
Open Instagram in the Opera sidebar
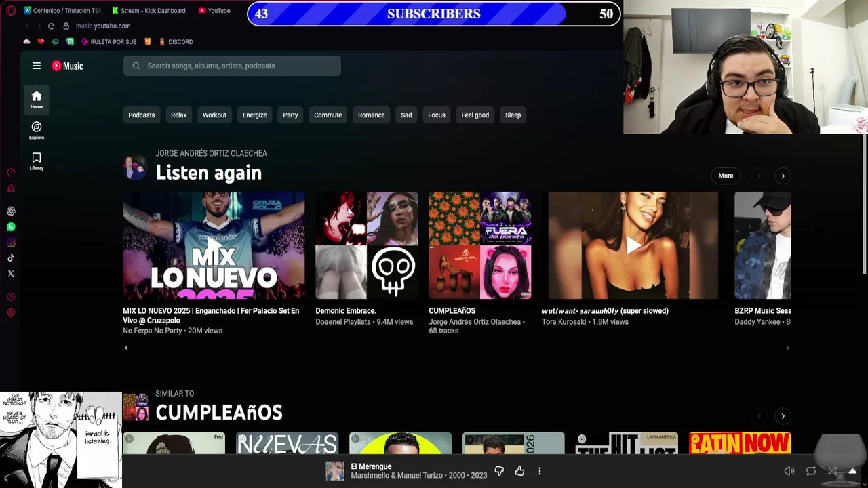click(x=11, y=243)
